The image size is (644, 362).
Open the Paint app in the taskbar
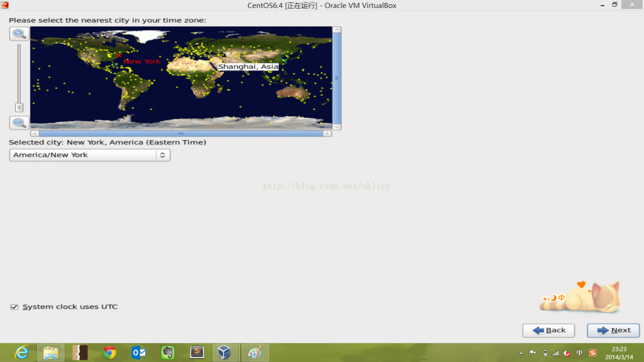(x=255, y=352)
